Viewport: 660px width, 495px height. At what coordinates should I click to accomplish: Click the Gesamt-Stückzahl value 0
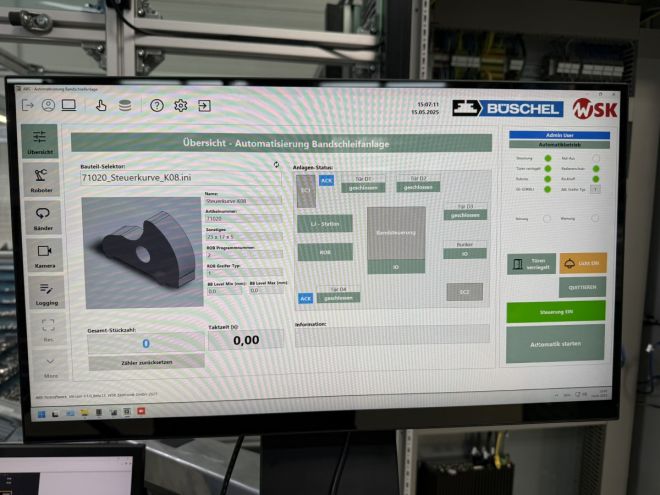tap(146, 343)
